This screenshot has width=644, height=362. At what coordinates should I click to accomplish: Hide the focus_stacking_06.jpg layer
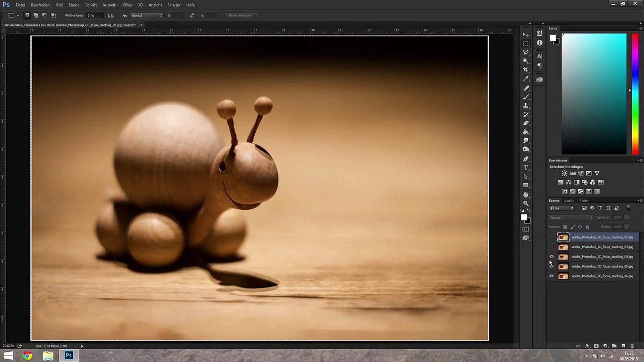[x=551, y=276]
